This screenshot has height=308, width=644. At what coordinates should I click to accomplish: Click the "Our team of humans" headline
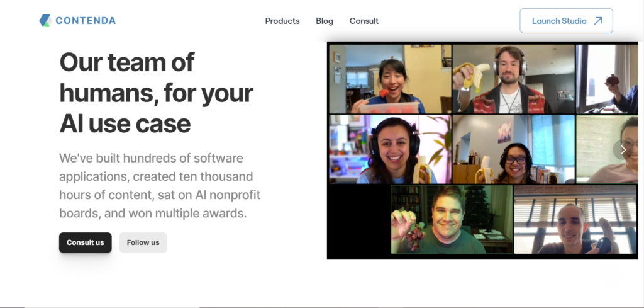pyautogui.click(x=157, y=93)
